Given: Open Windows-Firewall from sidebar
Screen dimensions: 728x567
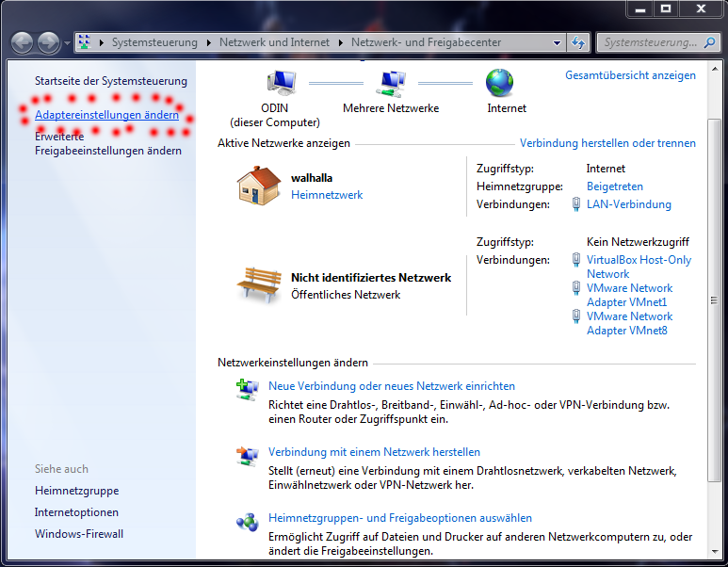Looking at the screenshot, I should click(x=79, y=534).
